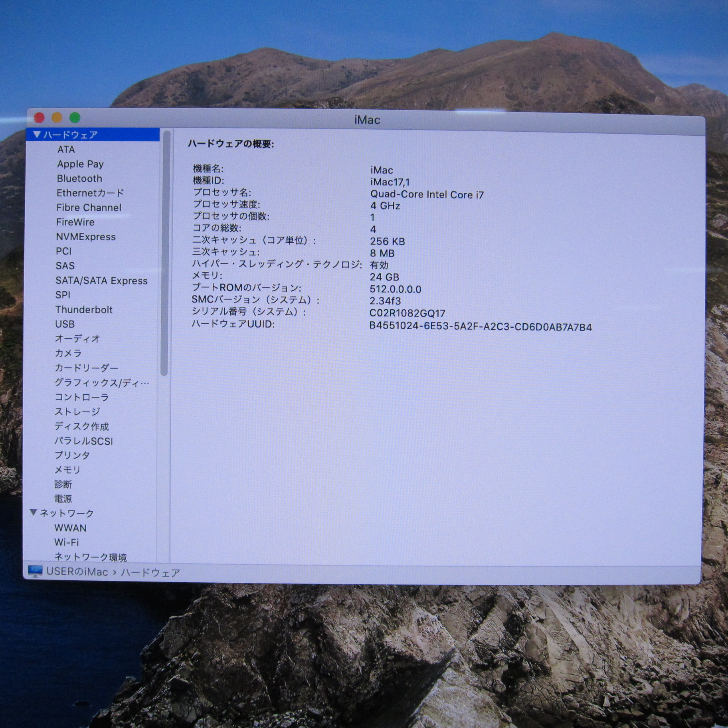This screenshot has height=728, width=728.
Task: Select WWAN under ネットワーク
Action: (70, 528)
